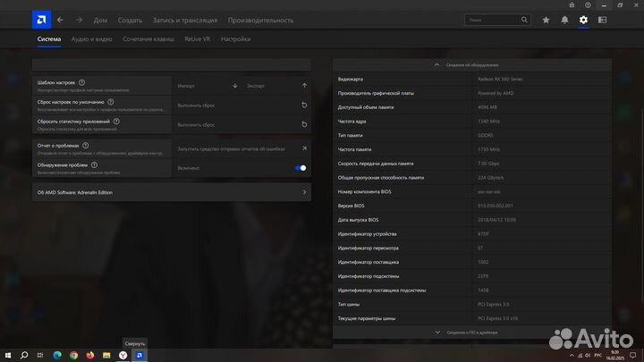Open File Explorer from taskbar
This screenshot has height=362, width=644.
pos(106,356)
